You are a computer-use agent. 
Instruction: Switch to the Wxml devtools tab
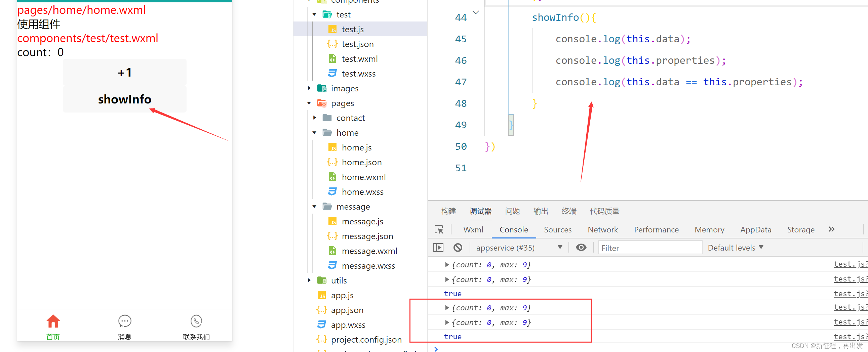pyautogui.click(x=473, y=229)
